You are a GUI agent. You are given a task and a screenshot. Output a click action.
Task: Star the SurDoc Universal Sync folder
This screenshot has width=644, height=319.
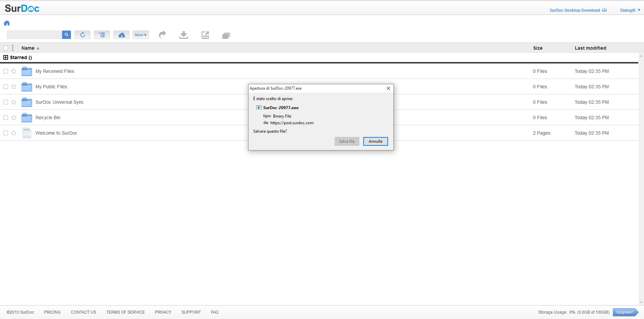[x=14, y=102]
